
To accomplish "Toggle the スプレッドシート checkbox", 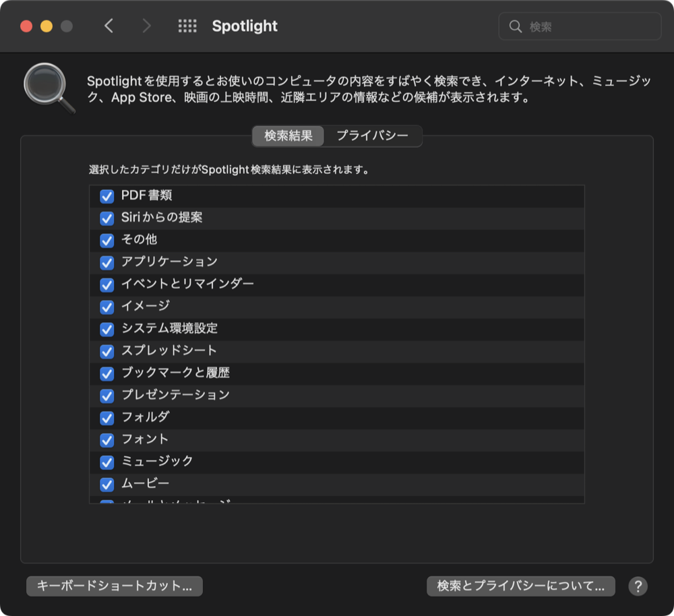I will coord(107,351).
